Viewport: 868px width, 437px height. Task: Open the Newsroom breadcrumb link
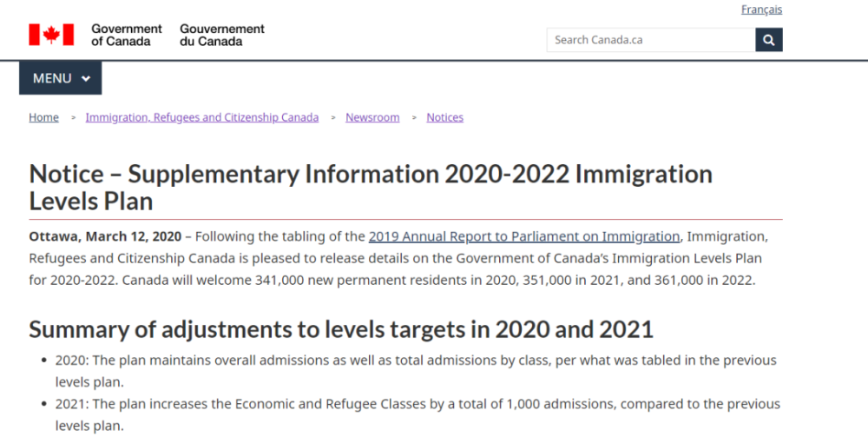[x=372, y=117]
